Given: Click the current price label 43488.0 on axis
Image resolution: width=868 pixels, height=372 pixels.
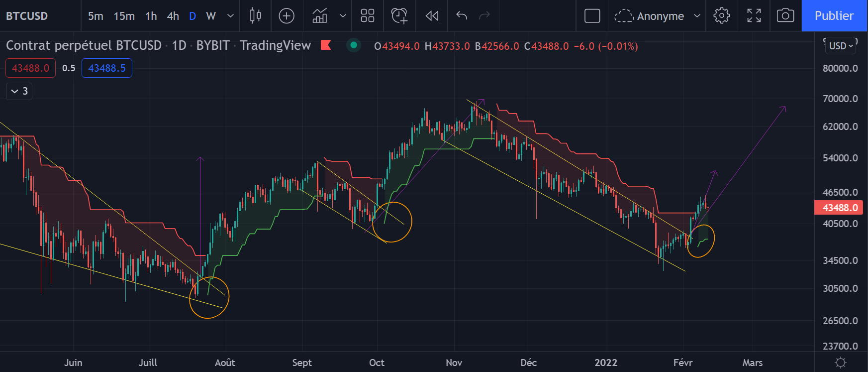Looking at the screenshot, I should tap(839, 208).
